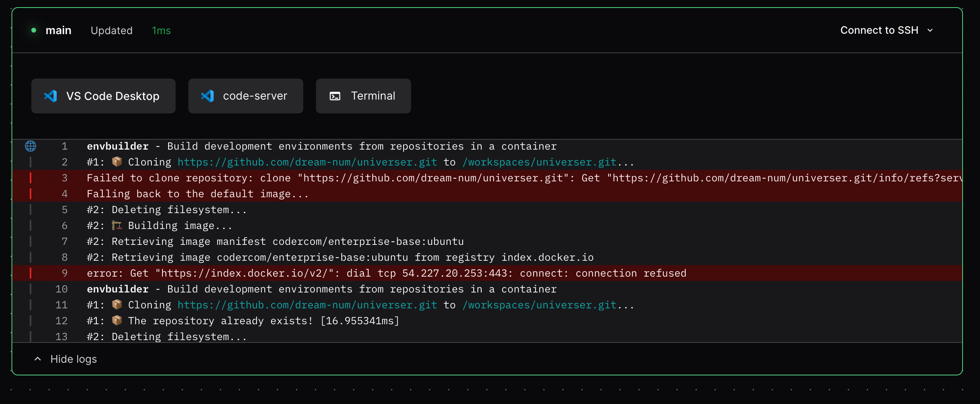Expand Connect to SSH dropdown
This screenshot has width=980, height=404.
(x=887, y=30)
